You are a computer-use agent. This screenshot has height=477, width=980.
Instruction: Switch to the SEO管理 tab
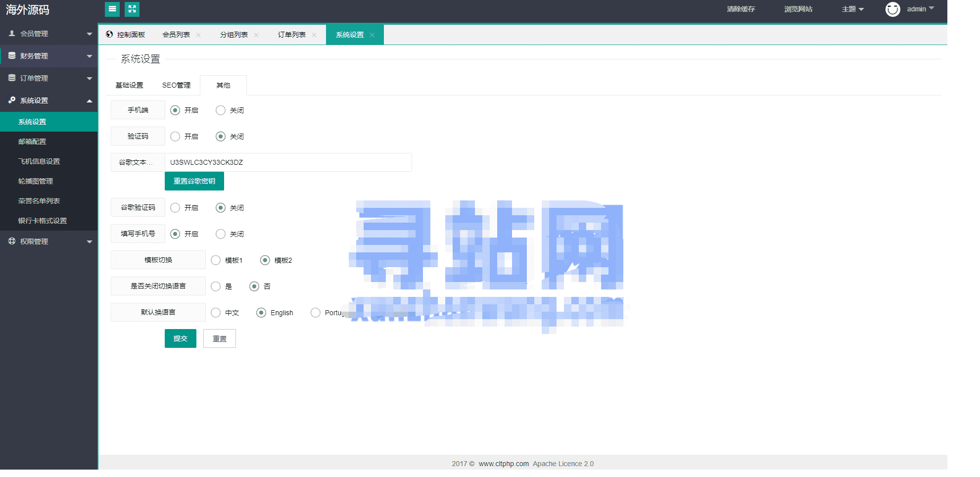pos(176,86)
